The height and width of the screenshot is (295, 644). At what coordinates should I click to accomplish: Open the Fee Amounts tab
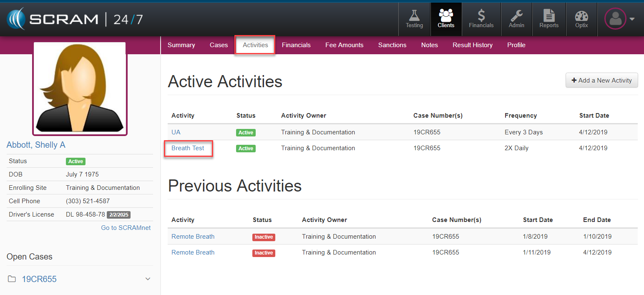point(344,45)
